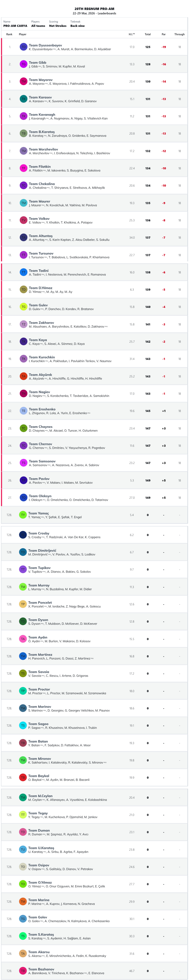The height and width of the screenshot is (980, 189).
Task: Open the Players 'All teams' filter
Action: [x=38, y=26]
